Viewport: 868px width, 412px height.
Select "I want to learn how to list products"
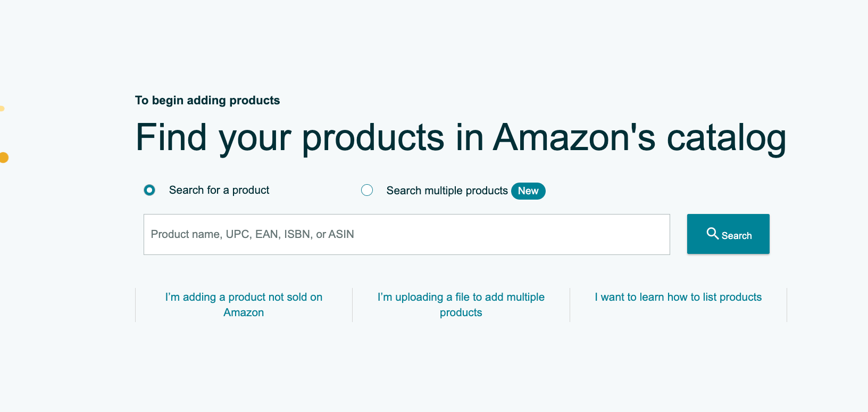[x=678, y=297]
